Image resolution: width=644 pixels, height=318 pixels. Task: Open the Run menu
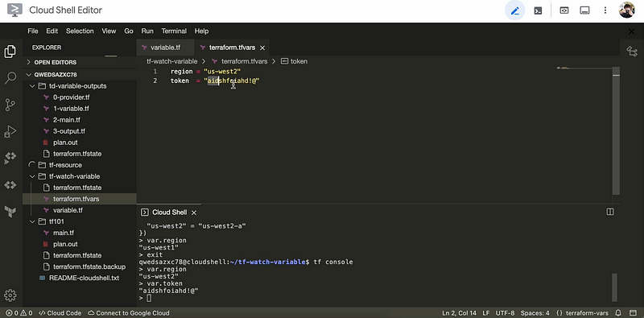click(147, 31)
